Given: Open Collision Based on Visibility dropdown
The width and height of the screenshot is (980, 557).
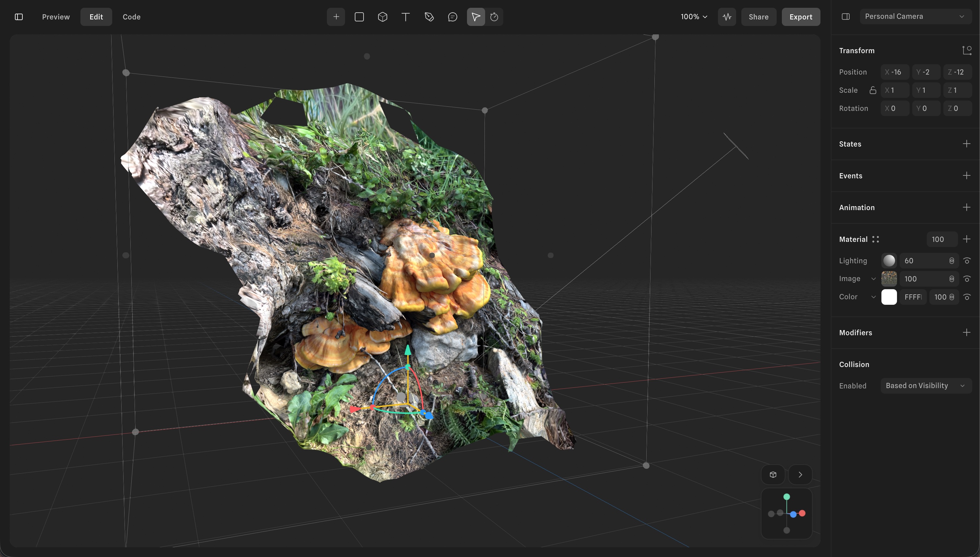Looking at the screenshot, I should pos(926,385).
